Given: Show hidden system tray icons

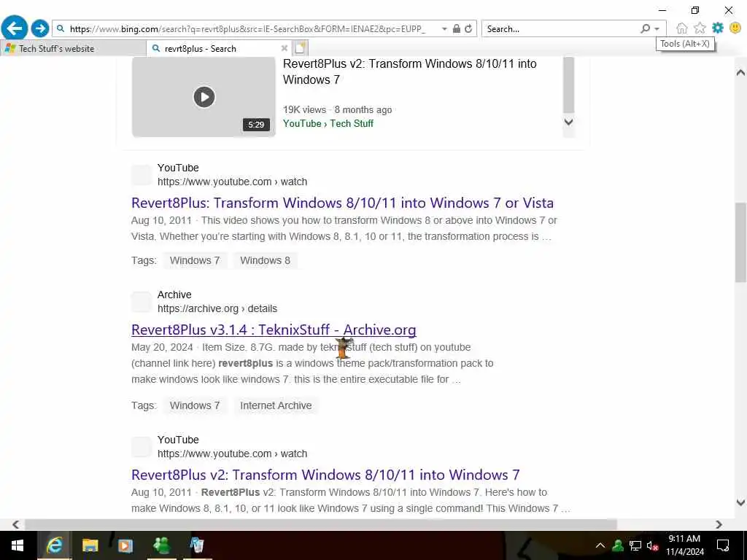Looking at the screenshot, I should pos(600,545).
